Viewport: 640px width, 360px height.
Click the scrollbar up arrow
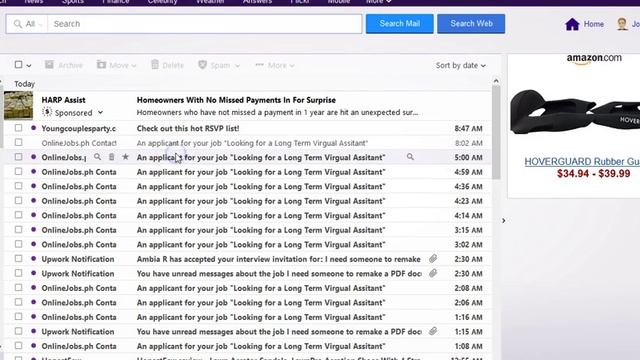coord(496,81)
